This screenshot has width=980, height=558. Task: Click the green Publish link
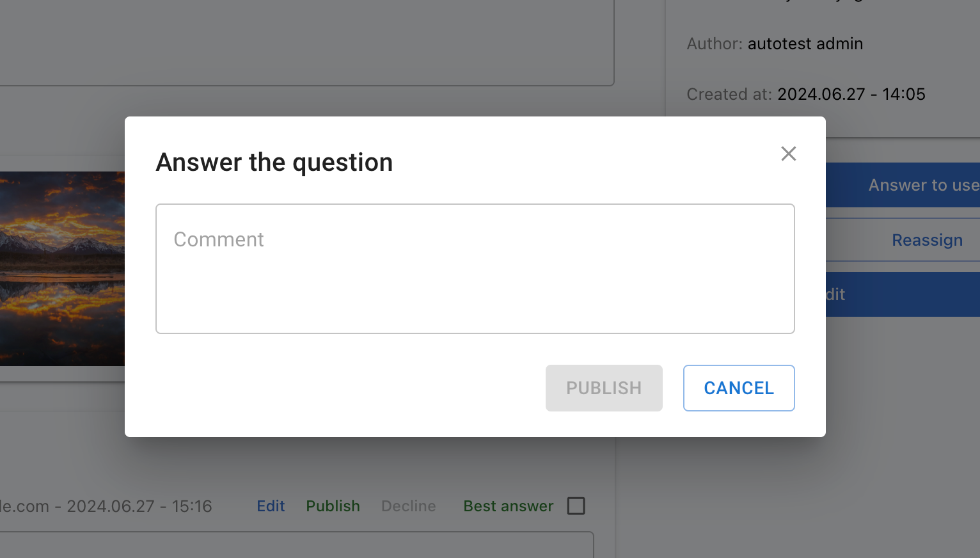click(x=333, y=506)
